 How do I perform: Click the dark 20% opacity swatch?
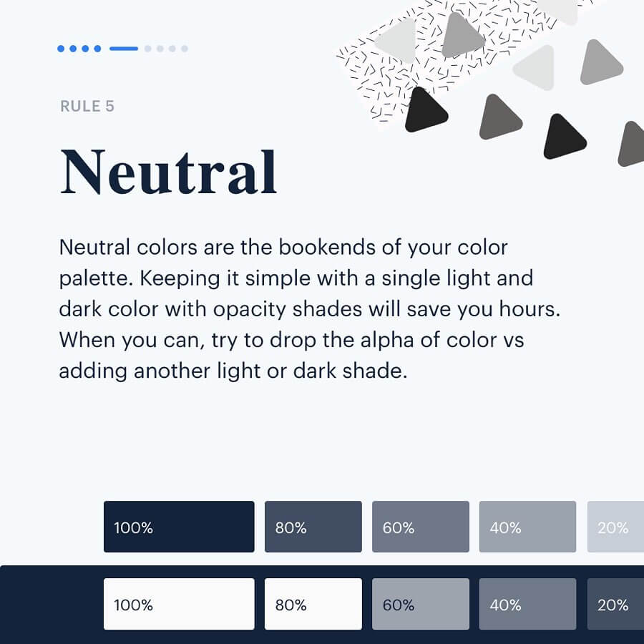[x=616, y=527]
